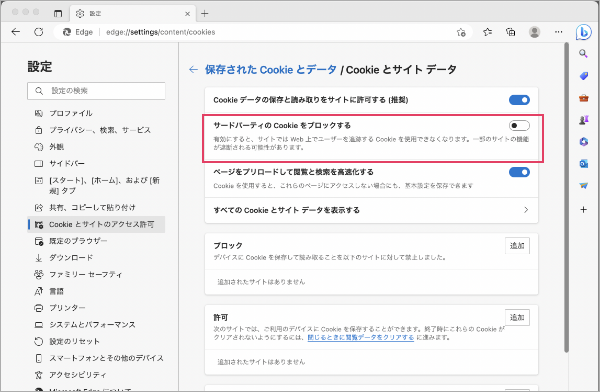
Task: Open the sidebar Search icon
Action: pos(583,53)
